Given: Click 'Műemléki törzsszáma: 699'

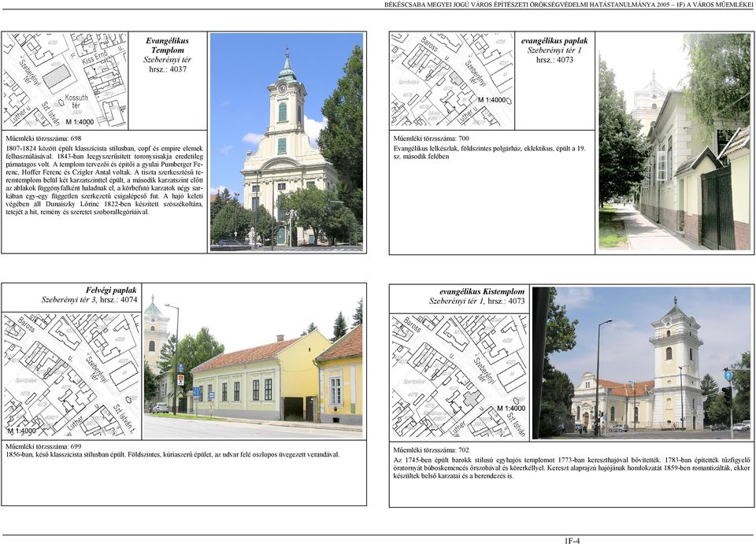Looking at the screenshot, I should pos(43,446).
